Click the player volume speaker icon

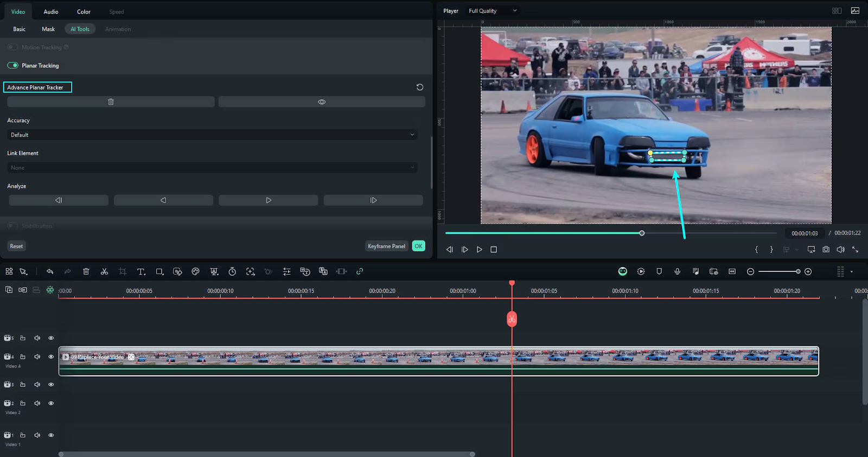tap(840, 250)
